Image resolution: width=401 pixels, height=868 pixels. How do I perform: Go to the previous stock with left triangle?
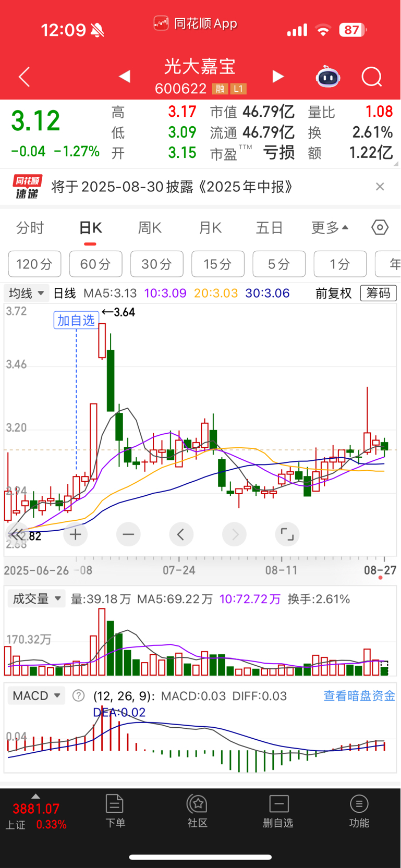point(124,77)
